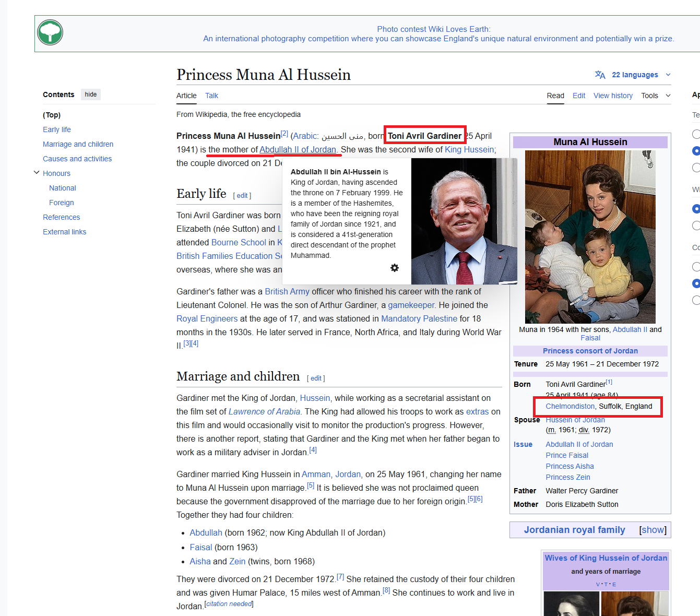Open the Bourne School link
This screenshot has width=700, height=616.
[239, 242]
